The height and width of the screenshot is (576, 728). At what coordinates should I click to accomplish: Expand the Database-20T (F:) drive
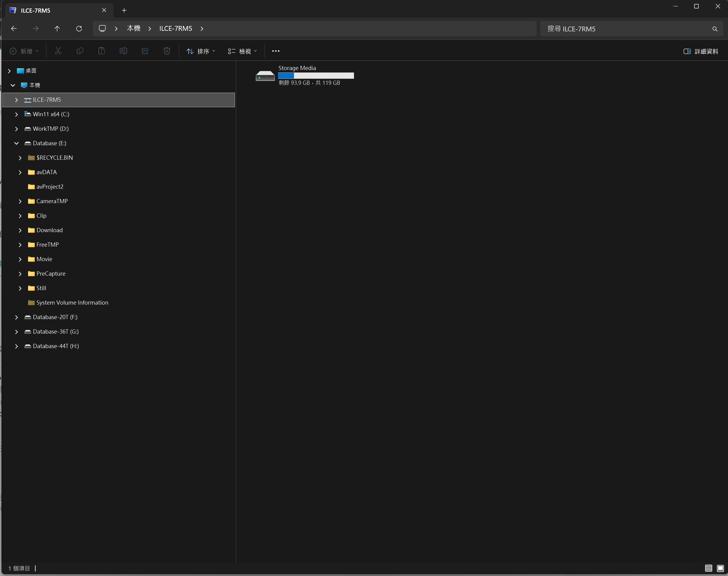tap(17, 317)
